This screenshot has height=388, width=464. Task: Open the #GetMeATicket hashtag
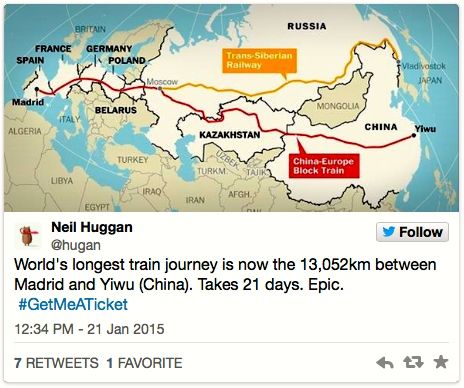coord(73,305)
